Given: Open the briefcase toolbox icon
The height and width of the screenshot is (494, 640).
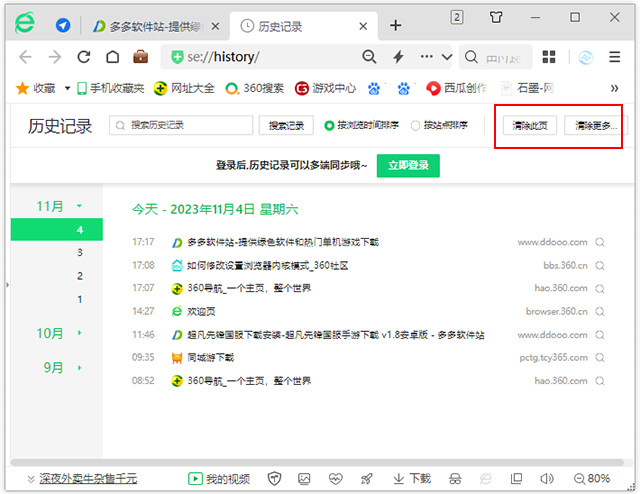Looking at the screenshot, I should point(140,57).
